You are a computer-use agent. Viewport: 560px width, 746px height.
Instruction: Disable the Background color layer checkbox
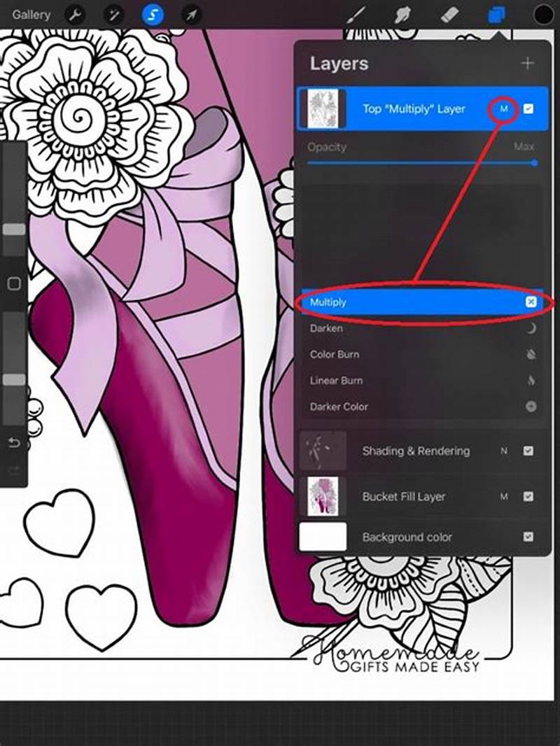pos(528,537)
